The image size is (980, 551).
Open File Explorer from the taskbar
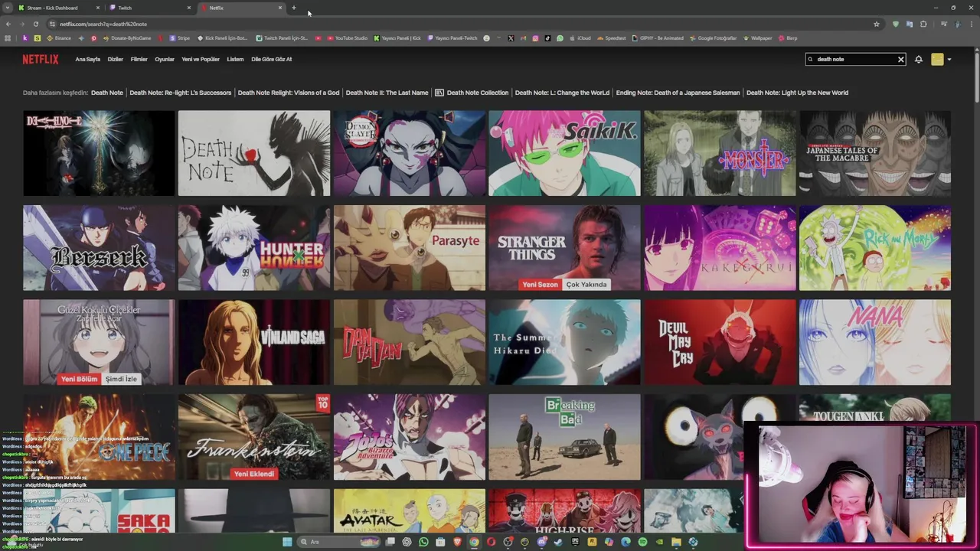click(x=676, y=542)
